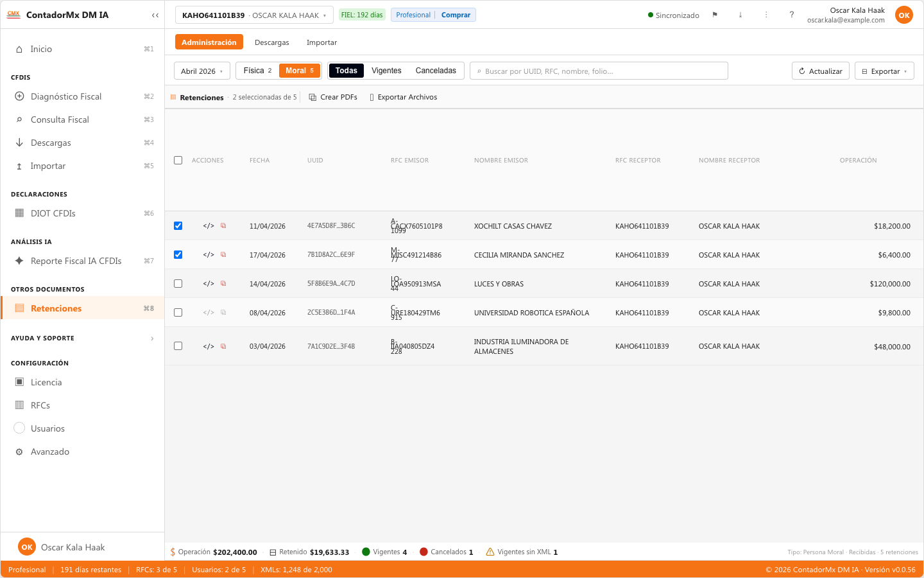Click the red Cancelados count dot
This screenshot has height=578, width=924.
pyautogui.click(x=424, y=552)
